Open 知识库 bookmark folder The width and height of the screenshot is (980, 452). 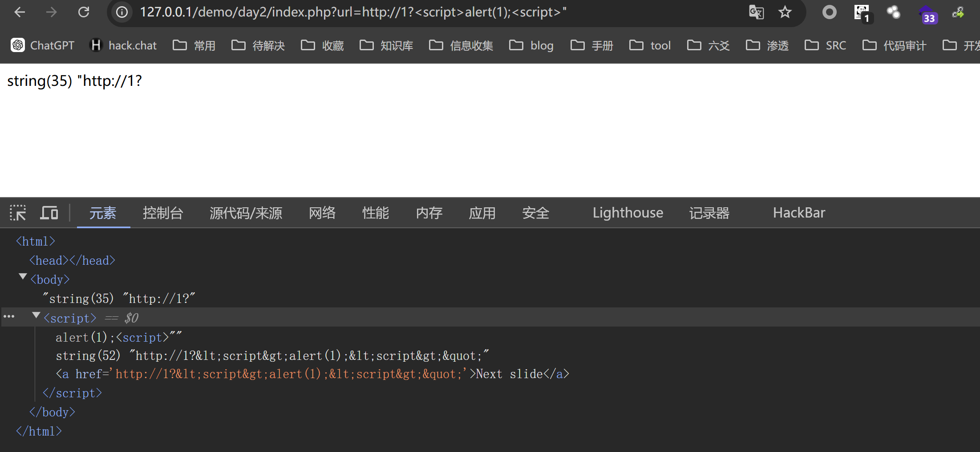pyautogui.click(x=386, y=45)
